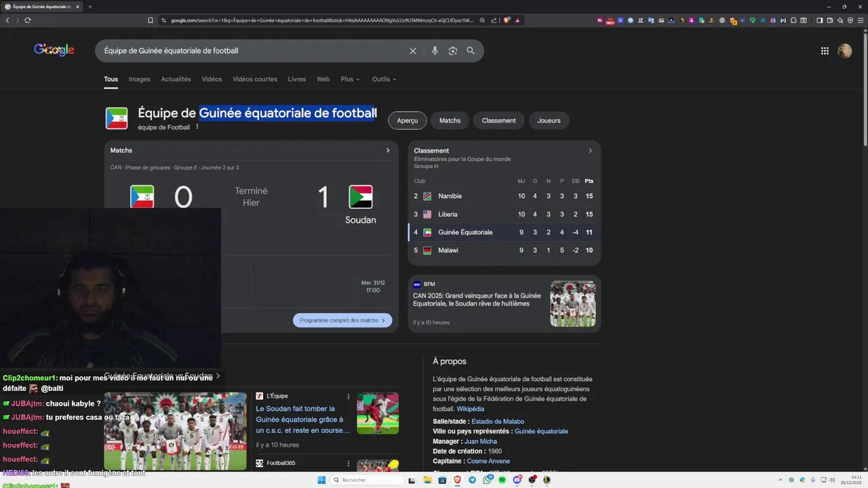Screen dimensions: 868x488
Task: Select the Joueurs chip
Action: click(x=549, y=121)
